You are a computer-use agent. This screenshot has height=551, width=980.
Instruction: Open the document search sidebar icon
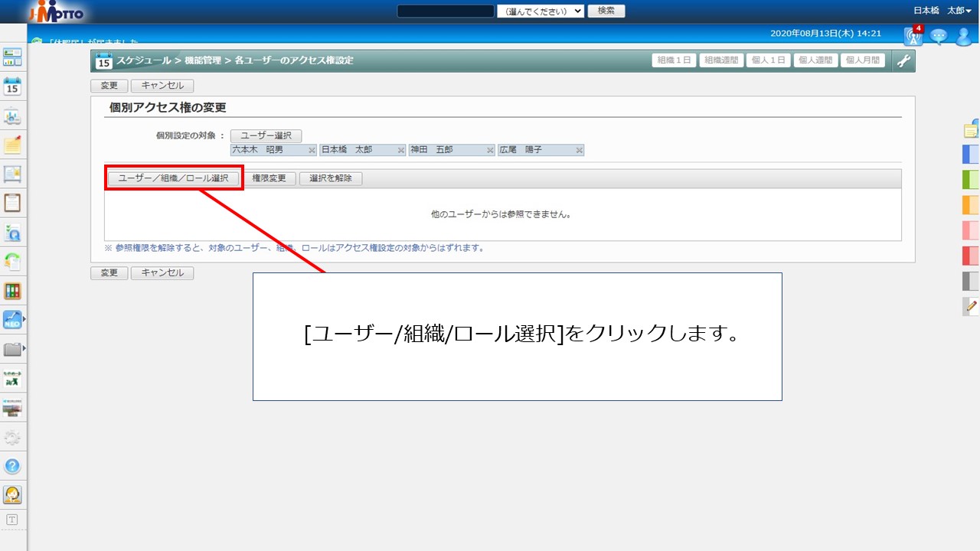[12, 232]
